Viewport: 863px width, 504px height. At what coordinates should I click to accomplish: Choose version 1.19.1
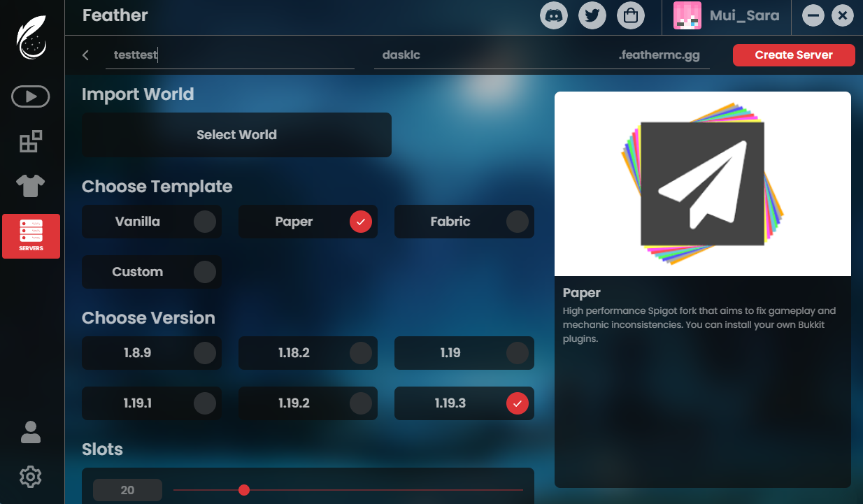152,403
